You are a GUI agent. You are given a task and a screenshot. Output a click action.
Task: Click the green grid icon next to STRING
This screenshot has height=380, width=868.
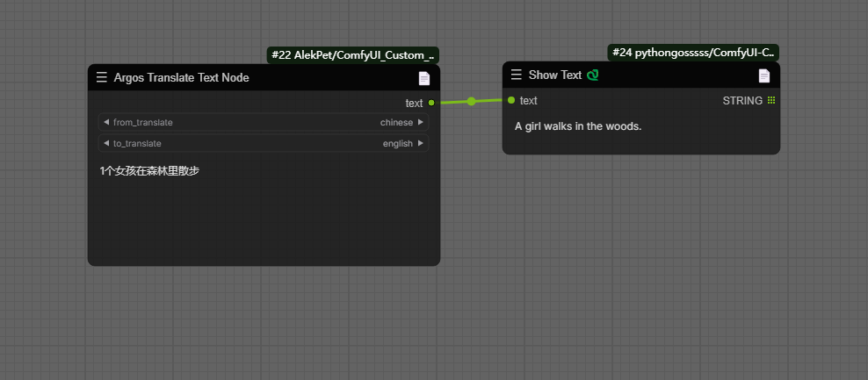coord(771,101)
